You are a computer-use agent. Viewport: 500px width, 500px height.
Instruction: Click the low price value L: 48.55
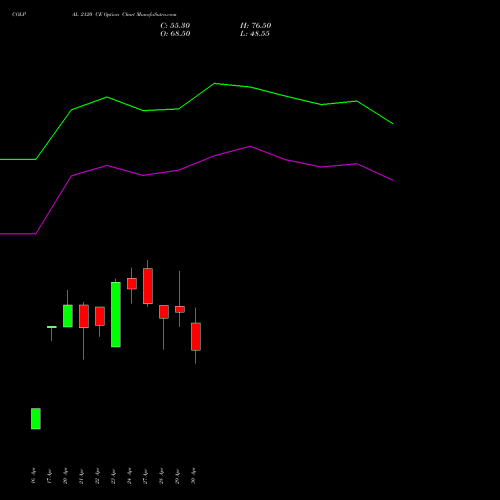(x=255, y=34)
